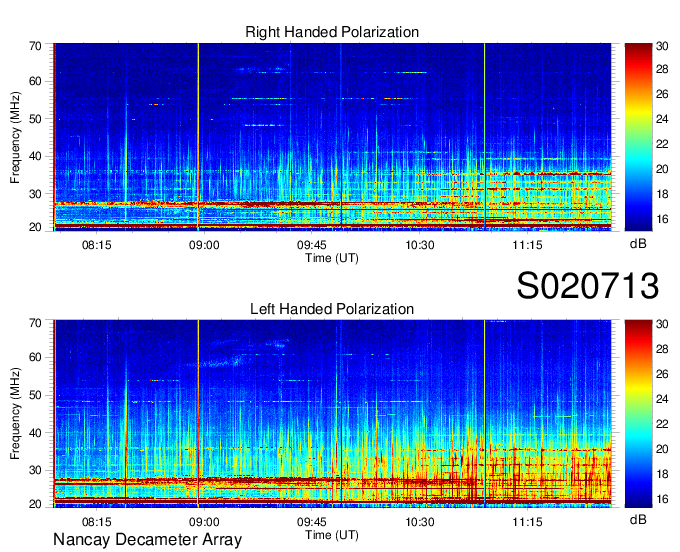Screen dimensions: 680x552
Task: Open the Left Handed Polarization spectrogram image
Action: [x=332, y=414]
